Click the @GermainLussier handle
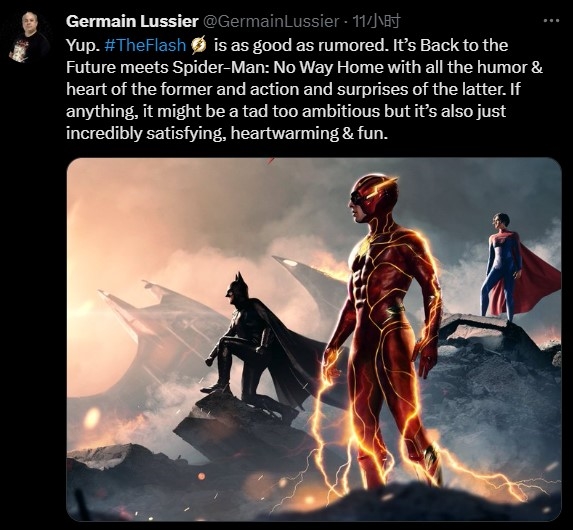 (270, 22)
